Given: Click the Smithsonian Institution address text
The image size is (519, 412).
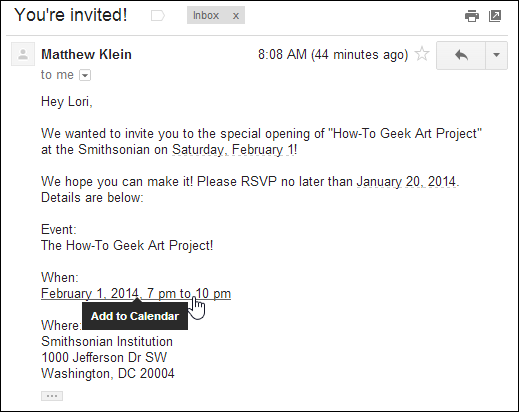Looking at the screenshot, I should coord(107,341).
